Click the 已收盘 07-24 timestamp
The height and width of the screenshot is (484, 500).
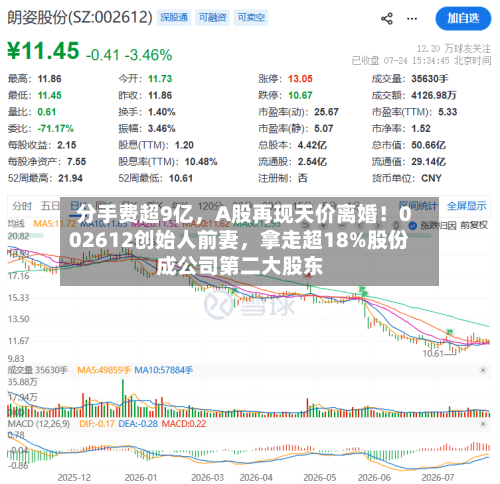pyautogui.click(x=421, y=61)
